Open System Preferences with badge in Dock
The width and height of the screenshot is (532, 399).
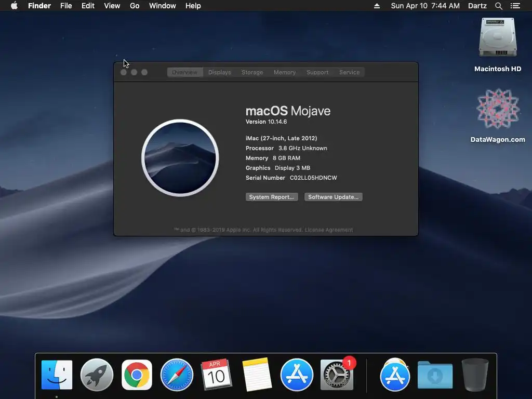pyautogui.click(x=337, y=374)
